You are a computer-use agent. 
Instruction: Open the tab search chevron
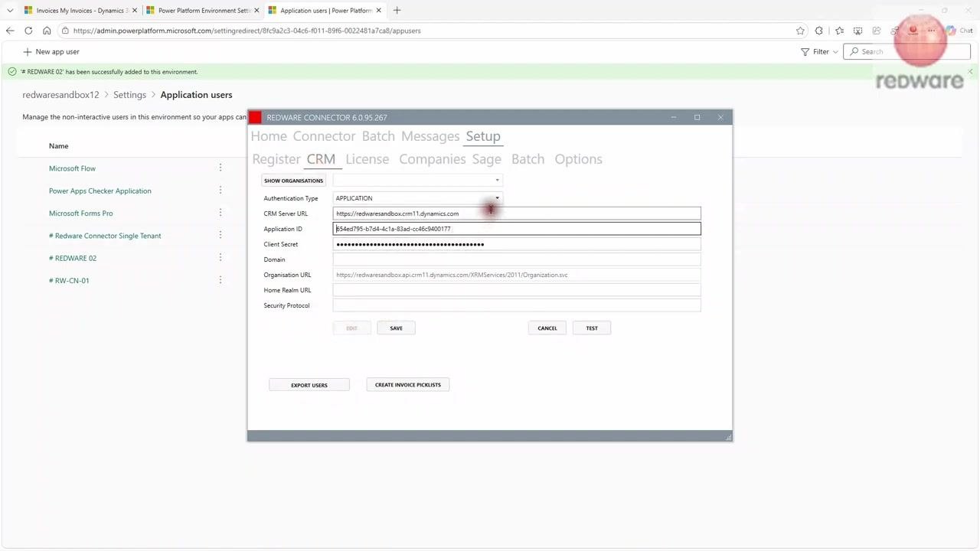(10, 11)
